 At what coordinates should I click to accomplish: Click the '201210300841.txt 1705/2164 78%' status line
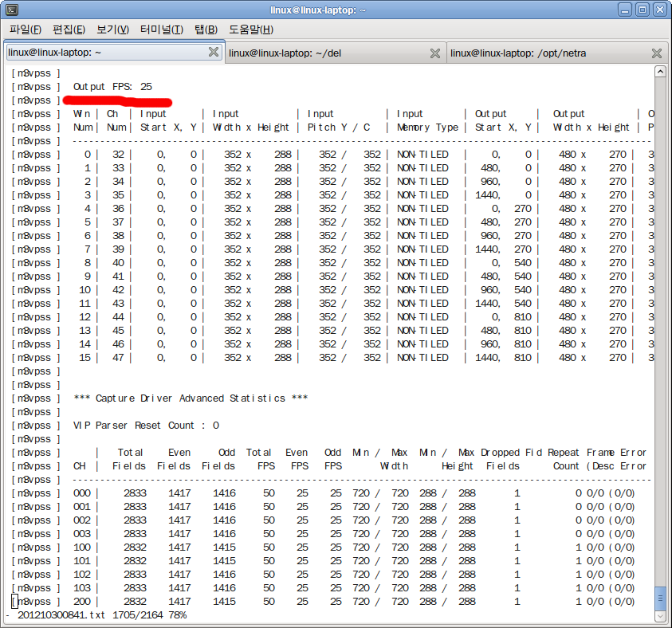click(102, 615)
